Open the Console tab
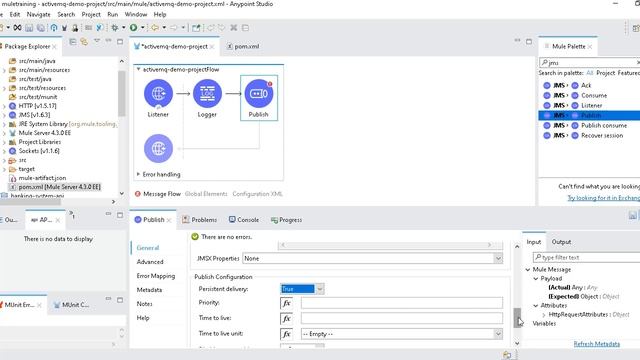The width and height of the screenshot is (640, 360). click(x=244, y=220)
